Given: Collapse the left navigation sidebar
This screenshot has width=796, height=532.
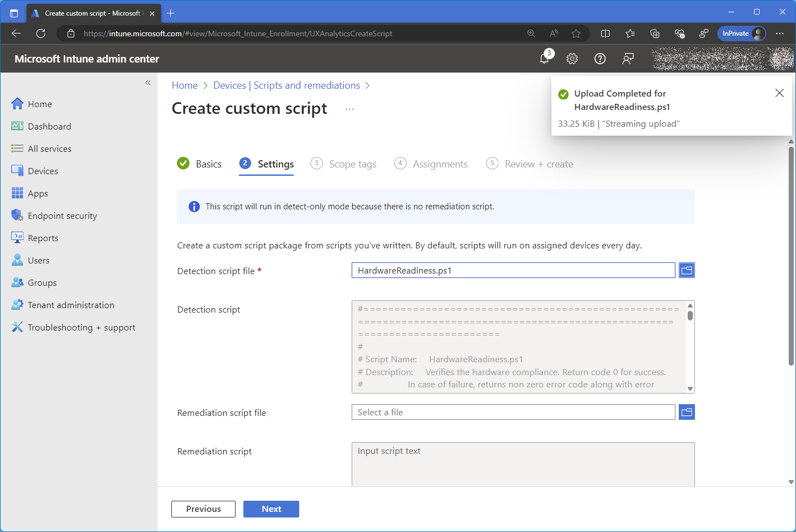Looking at the screenshot, I should coord(148,83).
